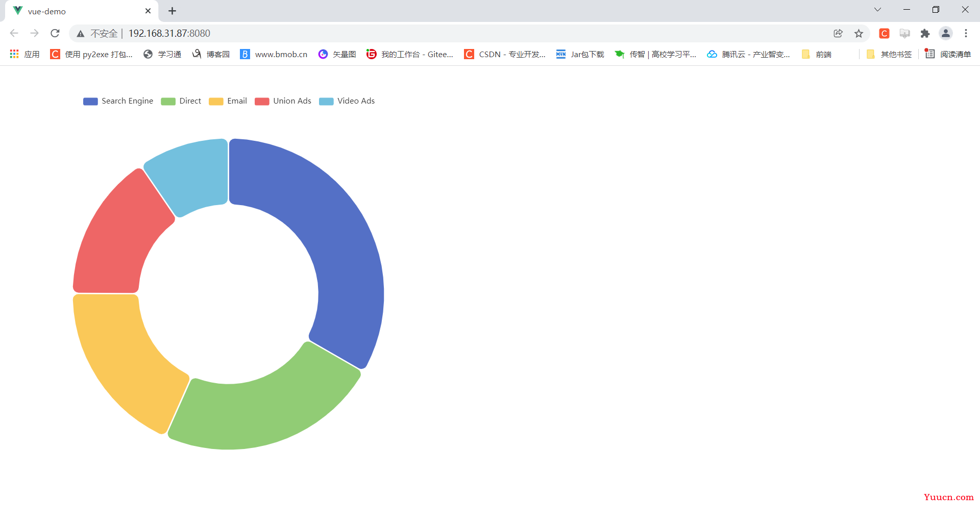The image size is (980, 525).
Task: Toggle Direct legend item
Action: 181,101
